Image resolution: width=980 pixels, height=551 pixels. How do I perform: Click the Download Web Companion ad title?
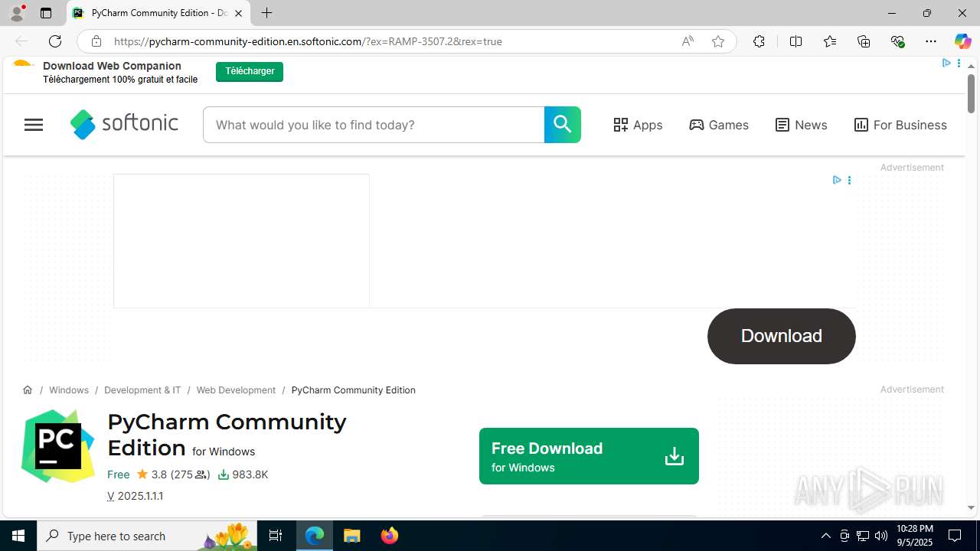[x=112, y=66]
